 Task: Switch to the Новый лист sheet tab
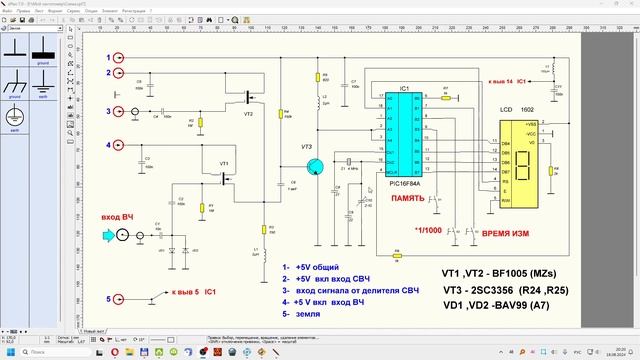point(93,331)
